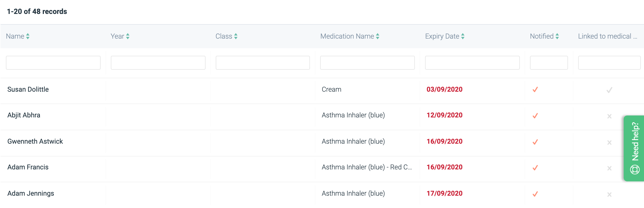
Task: Sort by Notified column arrows
Action: click(557, 36)
